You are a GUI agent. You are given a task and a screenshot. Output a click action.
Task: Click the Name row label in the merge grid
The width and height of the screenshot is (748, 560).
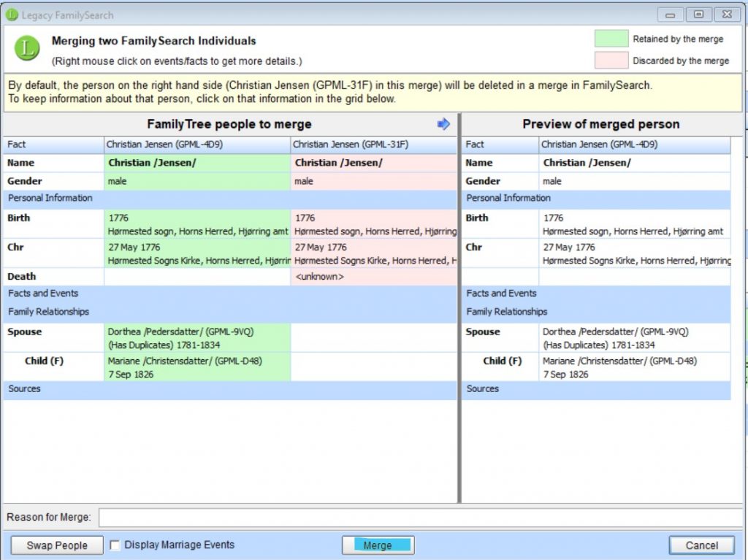[21, 163]
